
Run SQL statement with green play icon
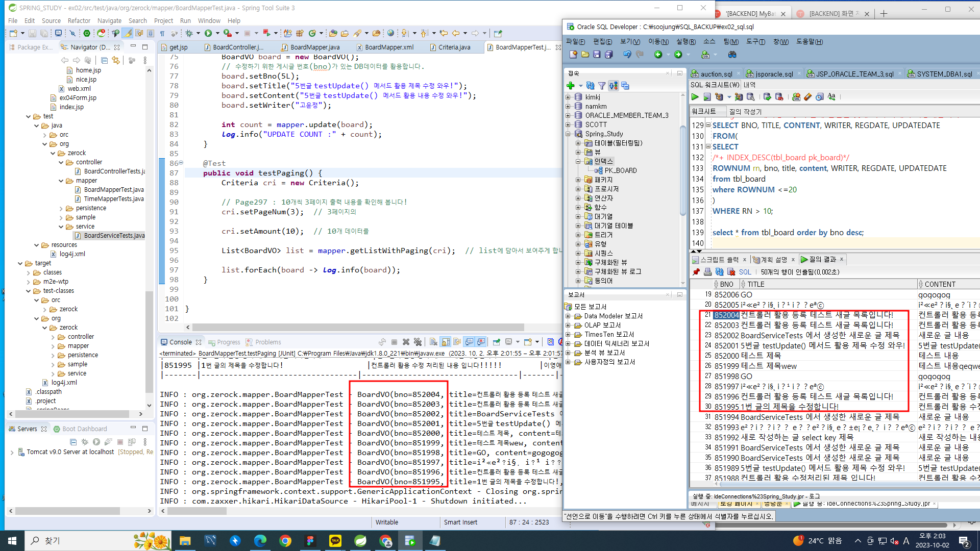pyautogui.click(x=695, y=97)
